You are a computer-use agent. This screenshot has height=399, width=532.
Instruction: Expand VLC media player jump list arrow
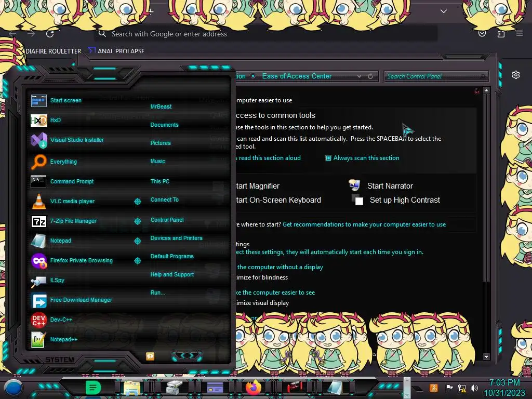(x=137, y=202)
